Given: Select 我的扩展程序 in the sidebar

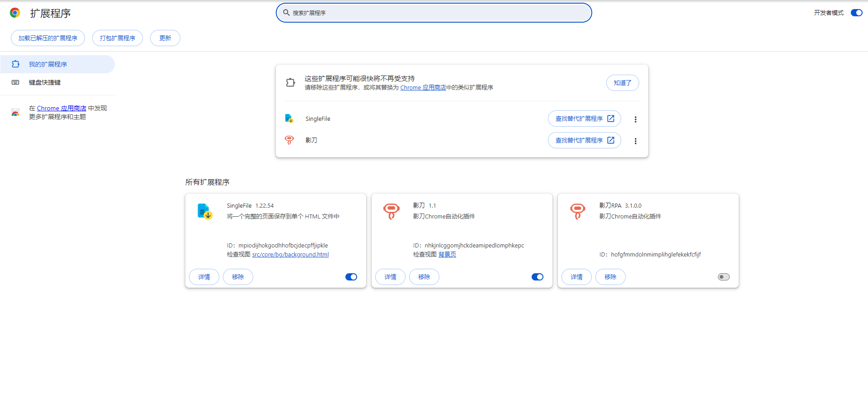Looking at the screenshot, I should [48, 64].
